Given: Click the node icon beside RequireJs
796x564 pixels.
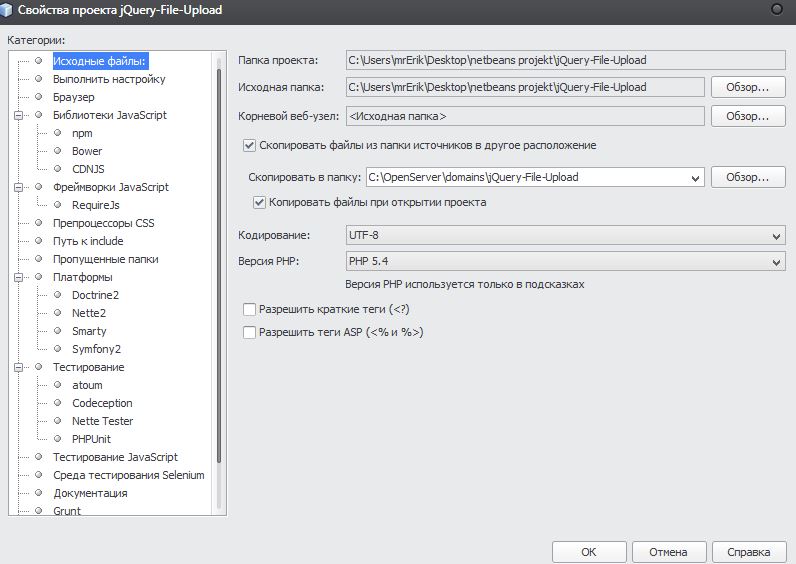Looking at the screenshot, I should (x=58, y=205).
